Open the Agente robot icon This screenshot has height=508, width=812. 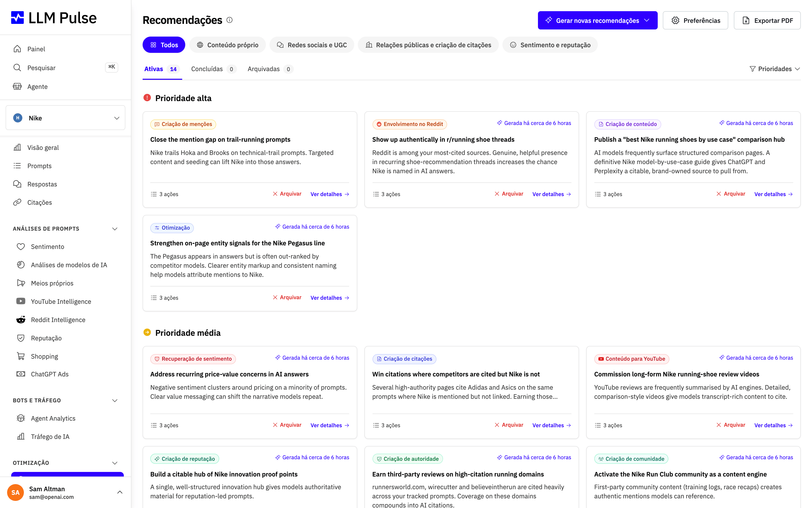click(17, 86)
